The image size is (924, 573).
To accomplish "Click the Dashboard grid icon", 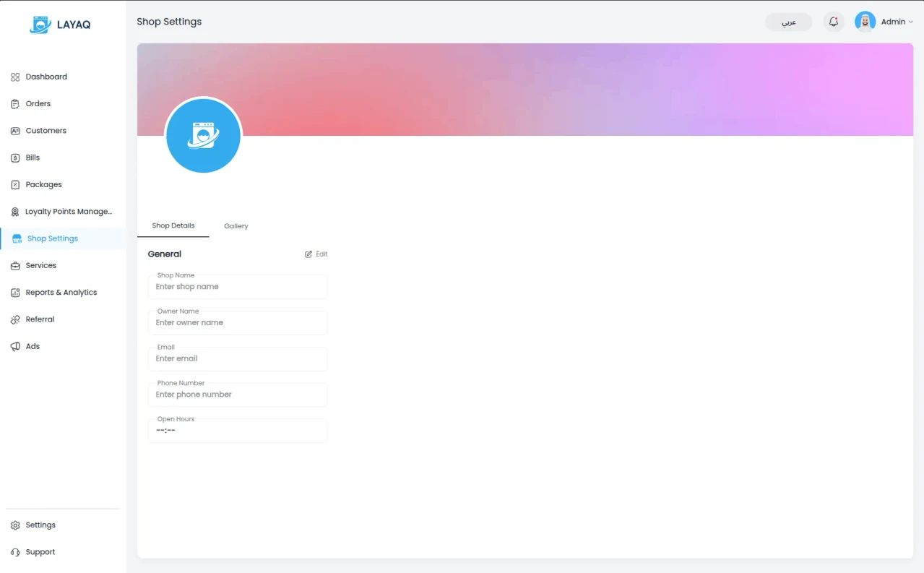I will point(15,77).
